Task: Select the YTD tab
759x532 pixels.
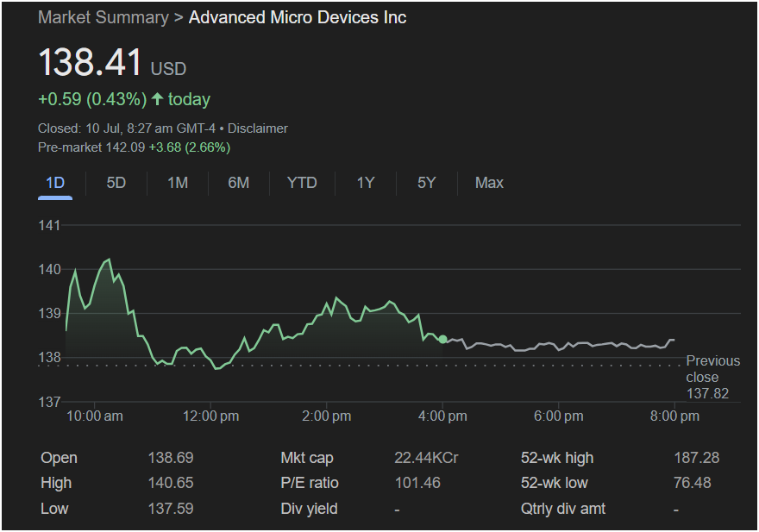Action: coord(302,183)
